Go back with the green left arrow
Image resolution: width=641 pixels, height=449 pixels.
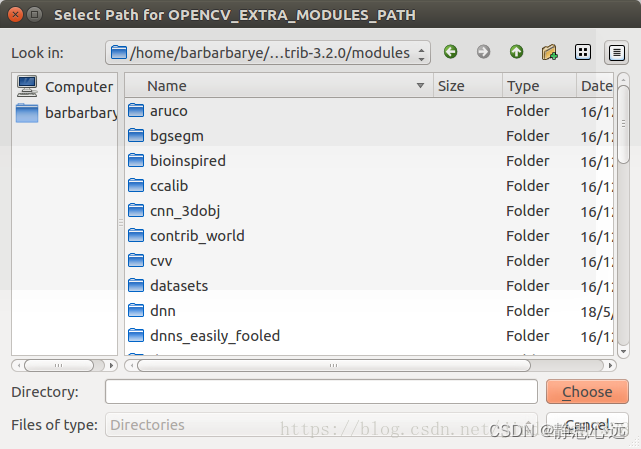coord(450,52)
